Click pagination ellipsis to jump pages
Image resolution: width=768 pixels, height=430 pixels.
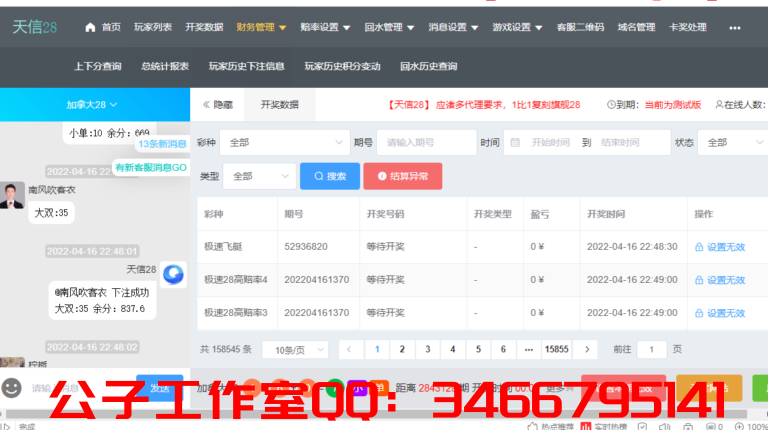[x=528, y=349]
